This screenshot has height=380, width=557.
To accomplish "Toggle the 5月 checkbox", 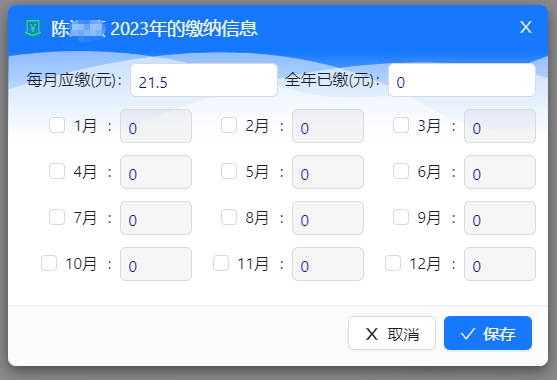I will coord(229,171).
